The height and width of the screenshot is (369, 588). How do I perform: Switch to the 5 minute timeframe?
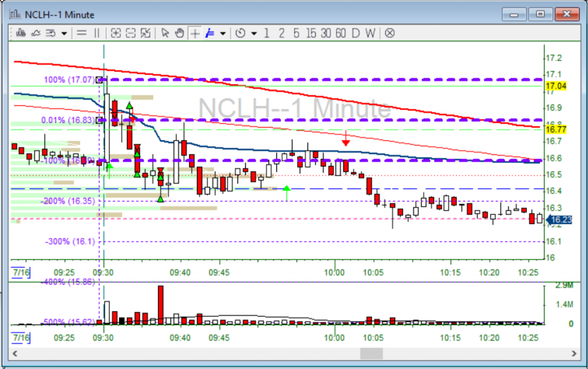point(296,33)
